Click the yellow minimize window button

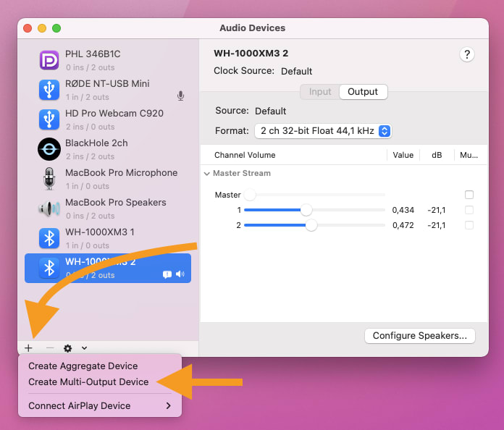tap(42, 28)
